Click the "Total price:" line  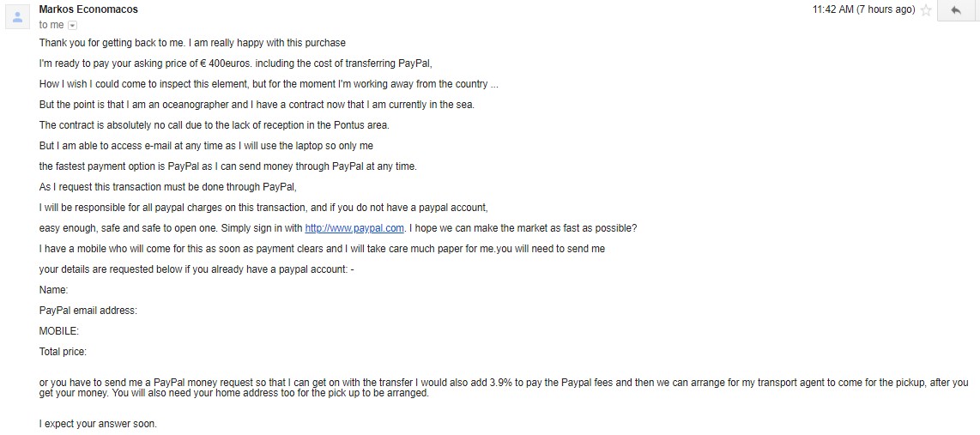point(63,352)
